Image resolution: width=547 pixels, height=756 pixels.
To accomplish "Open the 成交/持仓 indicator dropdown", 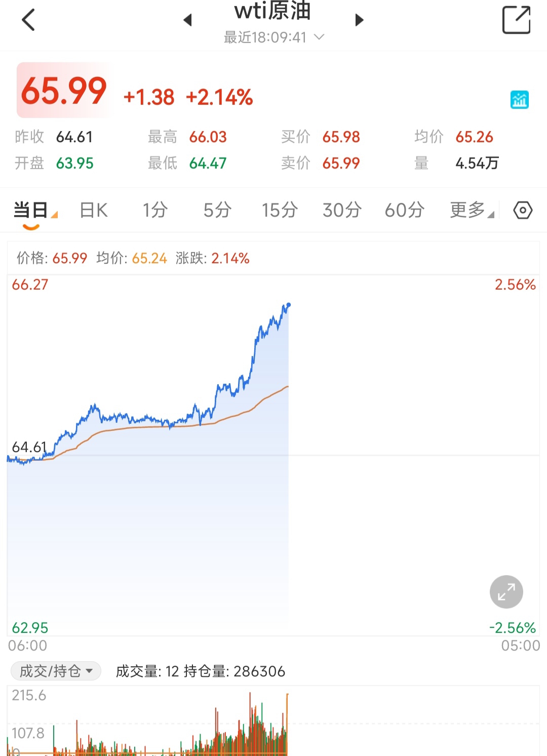I will (x=56, y=671).
